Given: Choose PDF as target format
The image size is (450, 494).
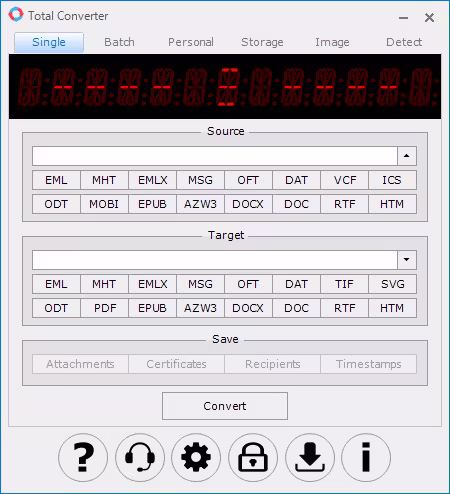Looking at the screenshot, I should click(104, 308).
